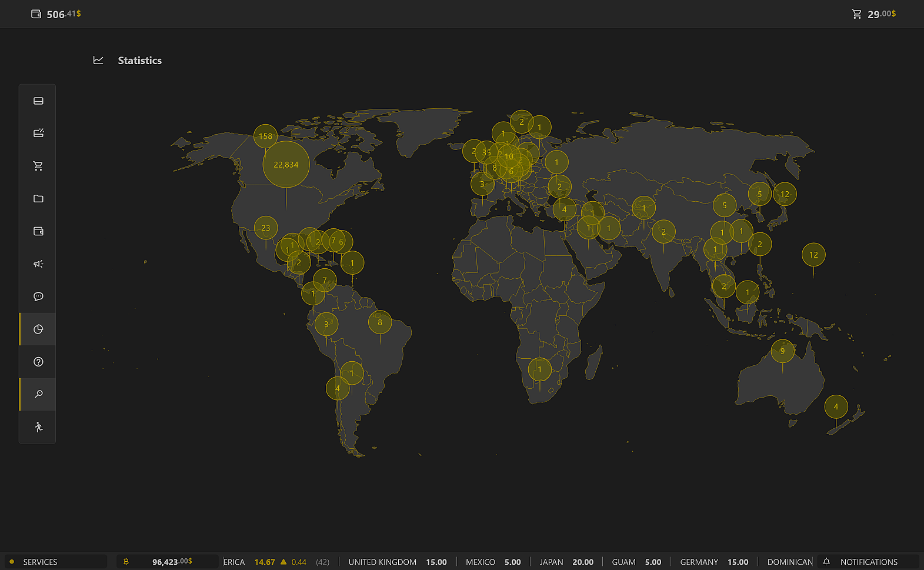Select the wallet icon in left sidebar
Viewport: 924px width, 570px height.
tap(38, 231)
